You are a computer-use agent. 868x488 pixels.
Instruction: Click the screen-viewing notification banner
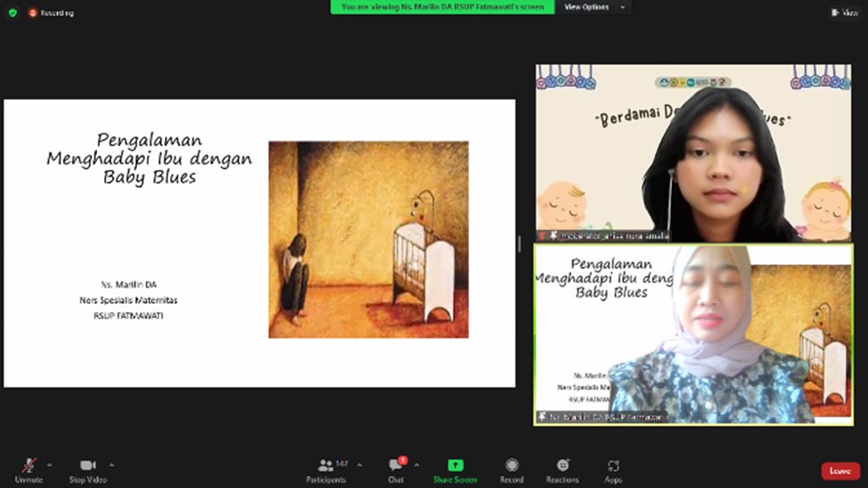pyautogui.click(x=442, y=7)
